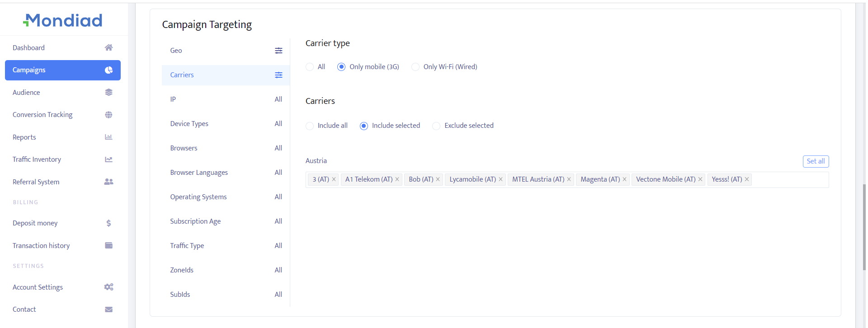
Task: Click the Audience layers icon
Action: pyautogui.click(x=108, y=92)
